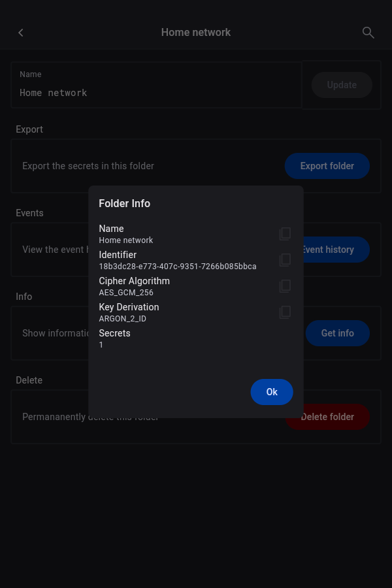Screen dimensions: 392x588
Task: Copy the Key Derivation value
Action: 285,312
